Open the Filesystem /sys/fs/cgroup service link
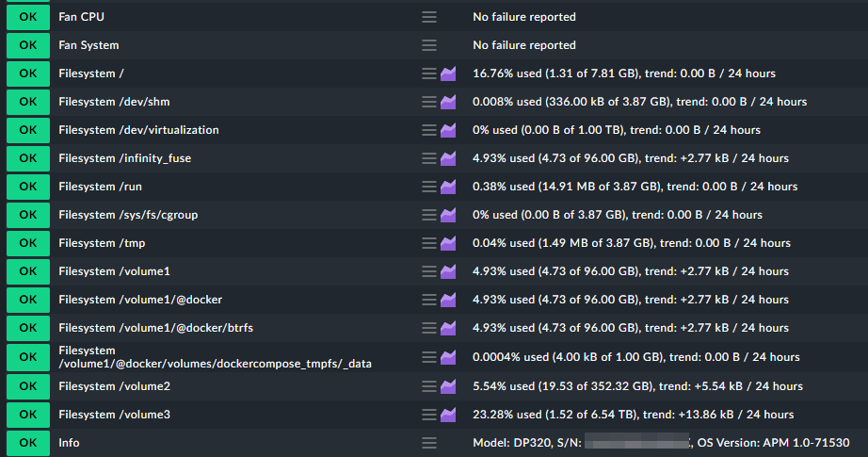Screen dimensions: 868x457 tap(128, 215)
